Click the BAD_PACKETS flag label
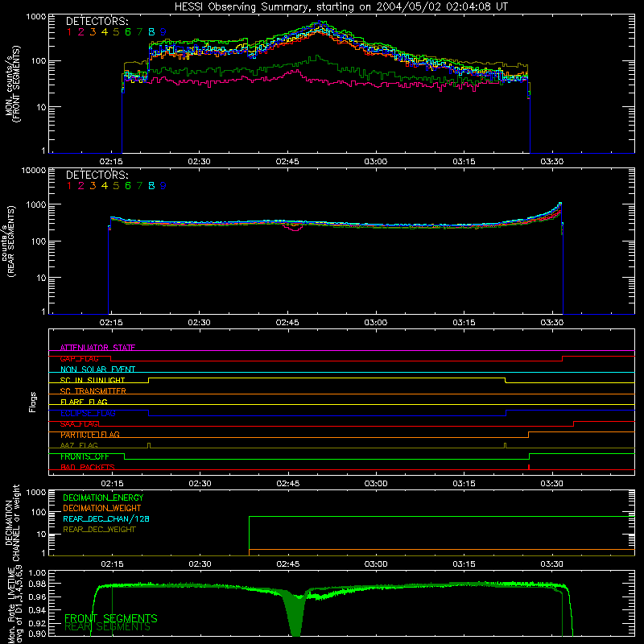The height and width of the screenshot is (644, 644). pos(88,467)
